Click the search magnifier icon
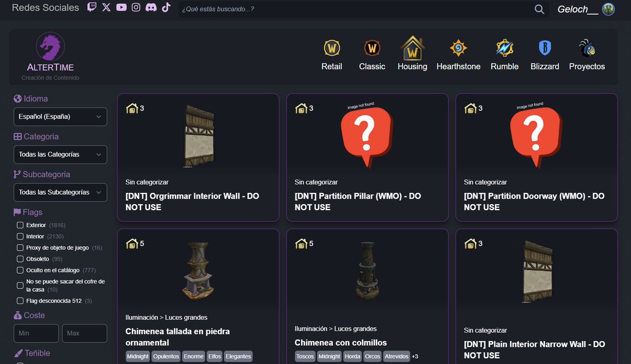This screenshot has height=364, width=631. point(539,9)
